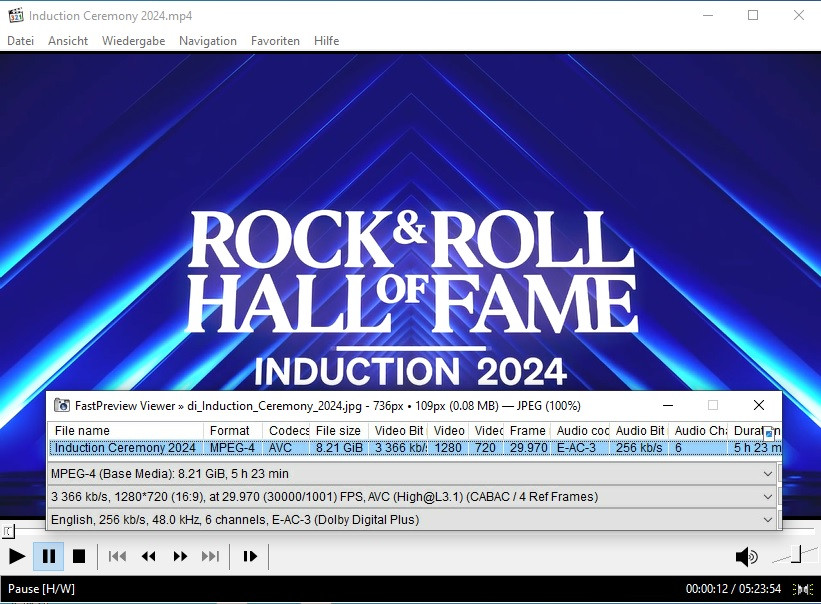Viewport: 821px width, 604px height.
Task: Sort by the File size column header
Action: (338, 431)
